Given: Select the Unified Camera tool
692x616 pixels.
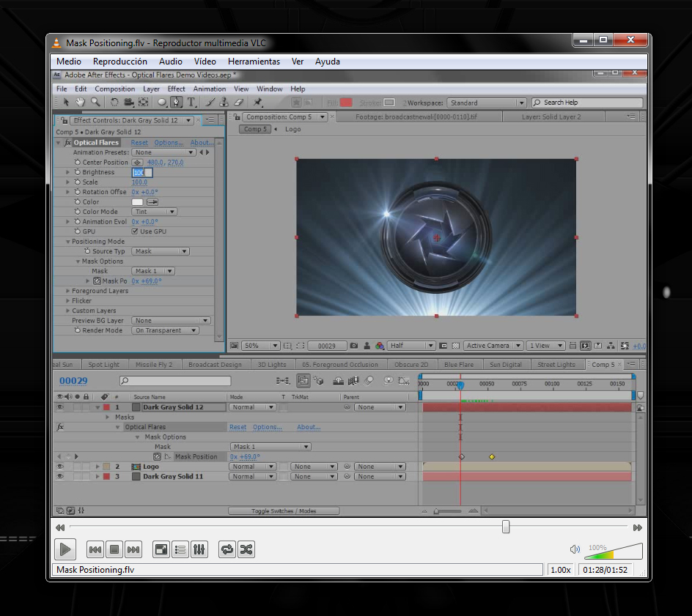Looking at the screenshot, I should [x=129, y=103].
